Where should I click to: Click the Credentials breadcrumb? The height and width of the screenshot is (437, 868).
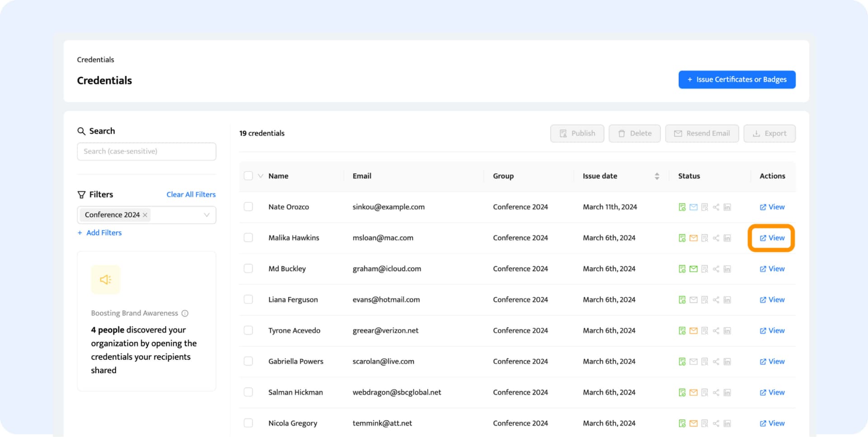tap(95, 60)
